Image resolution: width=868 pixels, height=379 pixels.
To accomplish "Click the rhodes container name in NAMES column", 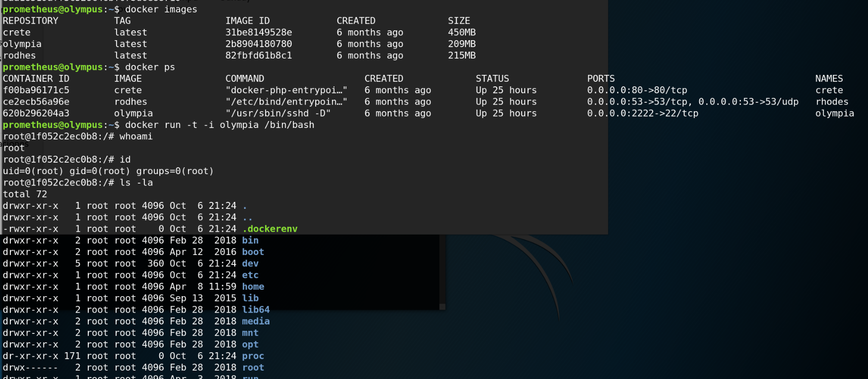I will pyautogui.click(x=832, y=102).
